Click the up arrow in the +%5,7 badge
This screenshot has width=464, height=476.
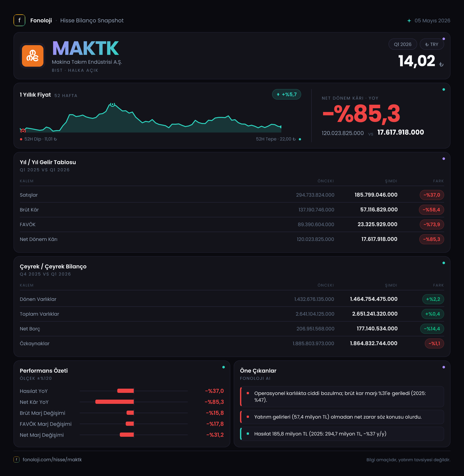(278, 95)
